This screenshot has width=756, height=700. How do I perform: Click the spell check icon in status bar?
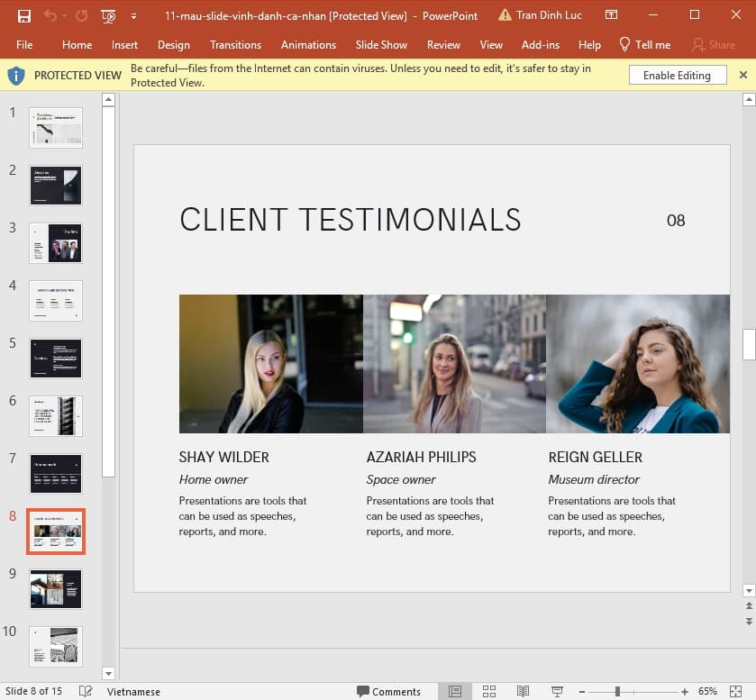click(86, 691)
